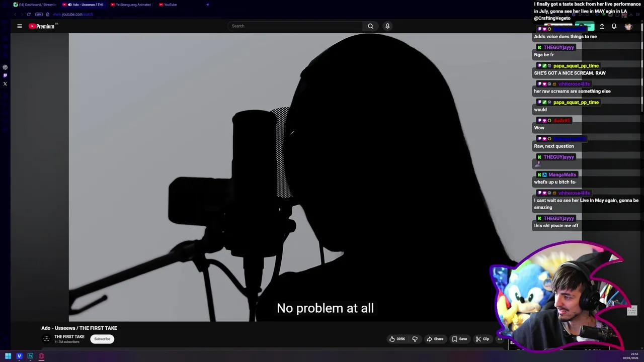Submit search with the magnifier button
Viewport: 644px width, 362px height.
370,26
